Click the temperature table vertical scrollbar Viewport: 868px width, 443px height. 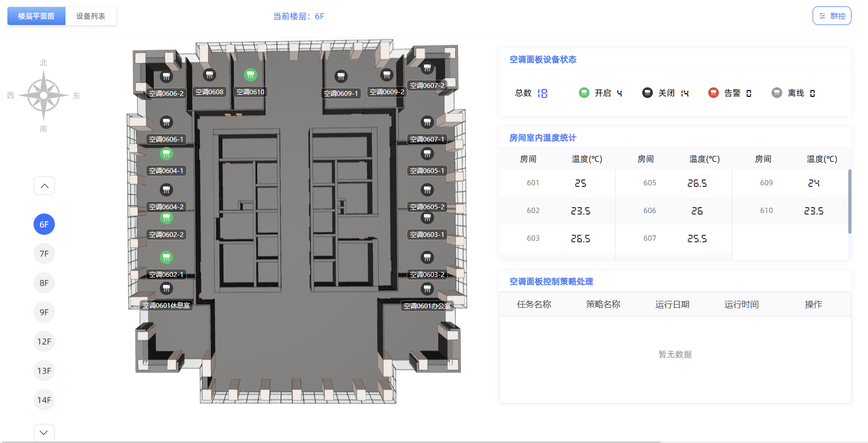point(849,201)
